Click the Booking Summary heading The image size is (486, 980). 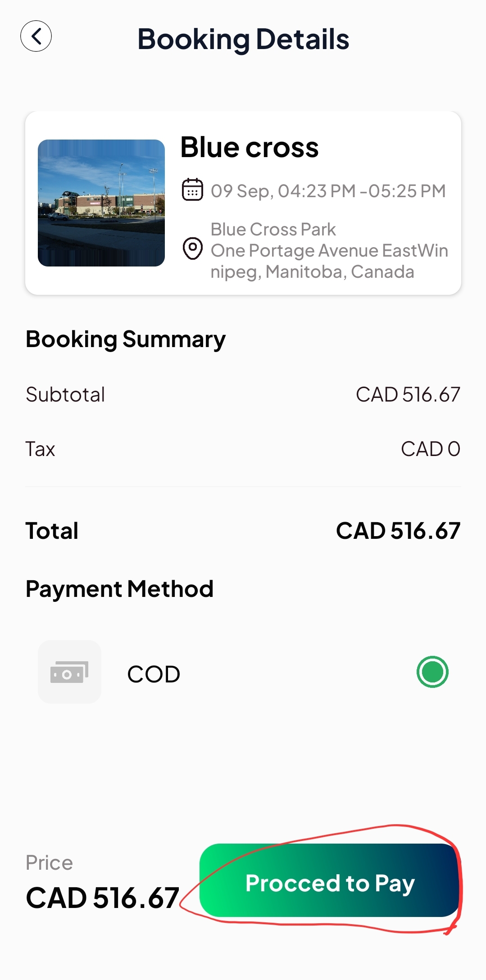pyautogui.click(x=126, y=339)
